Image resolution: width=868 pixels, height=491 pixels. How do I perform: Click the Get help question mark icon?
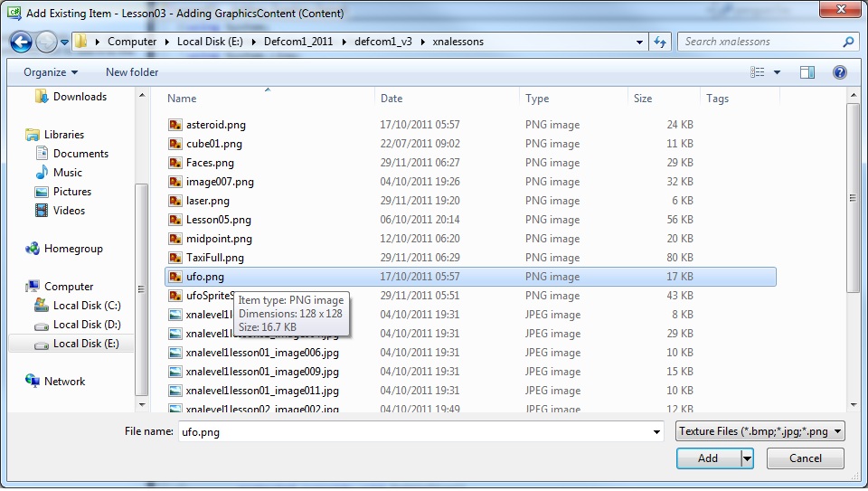(x=839, y=72)
